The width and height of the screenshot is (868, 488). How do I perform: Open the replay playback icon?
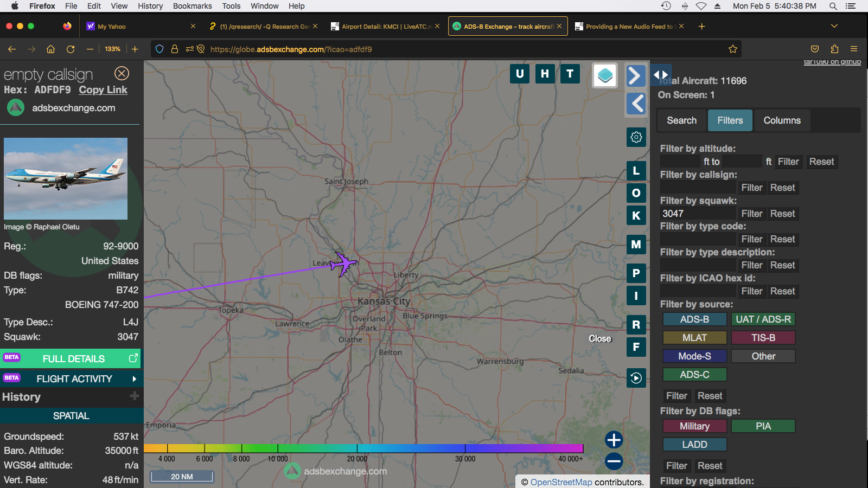[636, 378]
